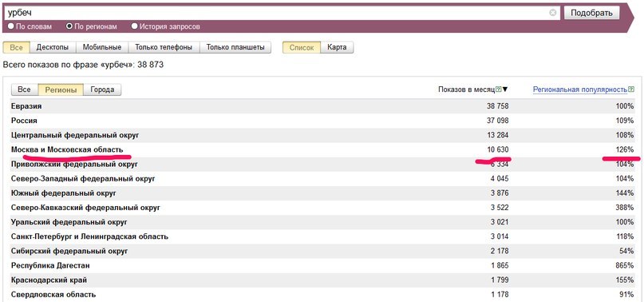Viewport: 644px width, 302px height.
Task: Select the По словам radio button
Action: (x=11, y=26)
